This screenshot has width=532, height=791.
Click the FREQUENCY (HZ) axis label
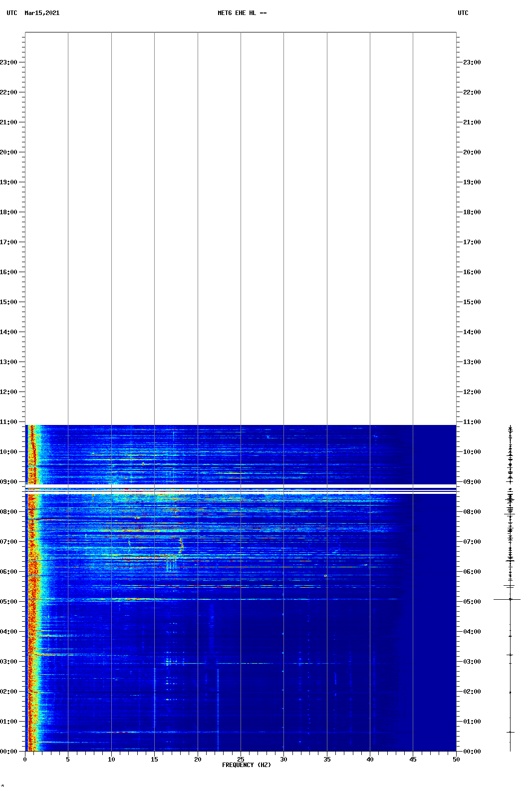(246, 765)
